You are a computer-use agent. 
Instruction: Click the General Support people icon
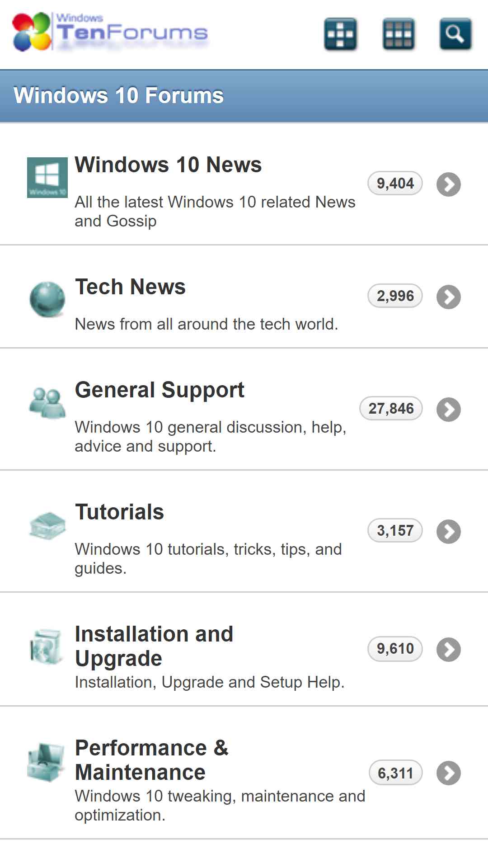47,402
